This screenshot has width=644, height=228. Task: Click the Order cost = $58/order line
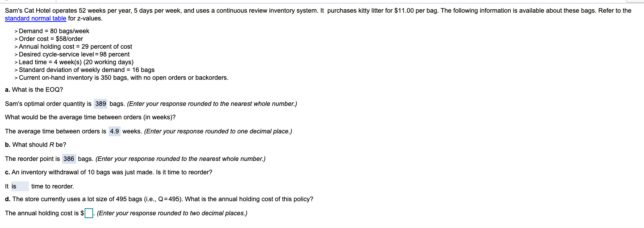coord(50,39)
